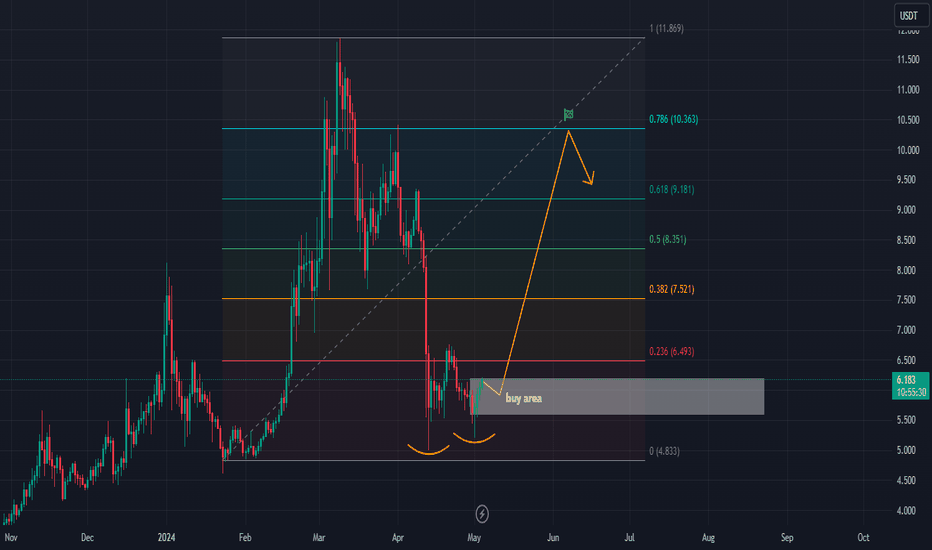This screenshot has width=932, height=550.
Task: Click the '0.236 (6.493)' Fibonacci label
Action: pyautogui.click(x=672, y=352)
